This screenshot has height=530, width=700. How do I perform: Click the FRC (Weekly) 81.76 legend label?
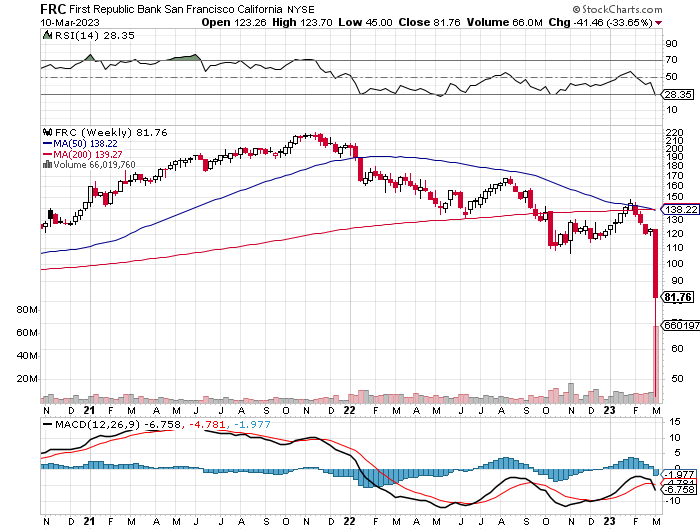111,132
